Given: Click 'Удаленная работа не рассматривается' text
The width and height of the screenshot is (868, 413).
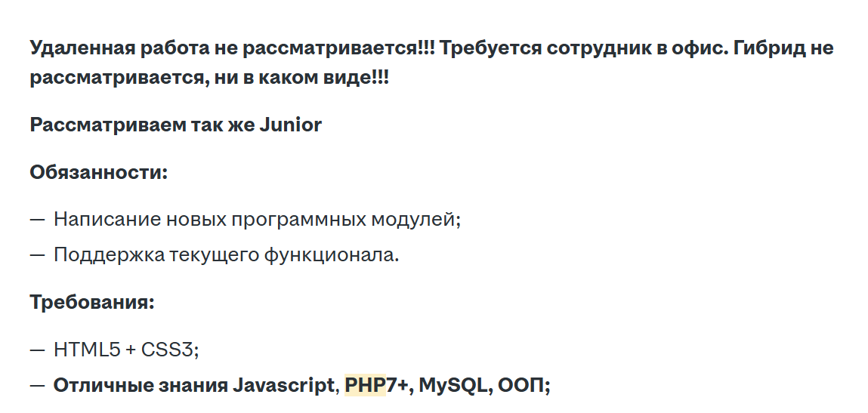Looking at the screenshot, I should pyautogui.click(x=224, y=49).
